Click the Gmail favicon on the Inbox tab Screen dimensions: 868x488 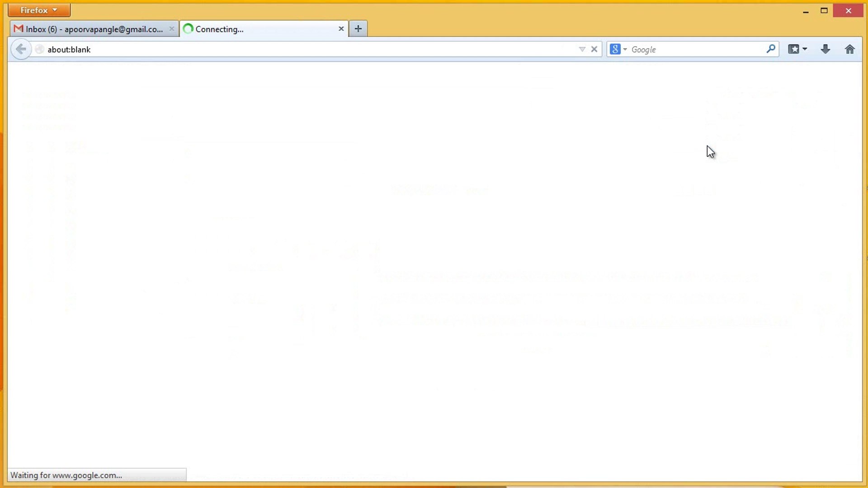pos(18,28)
